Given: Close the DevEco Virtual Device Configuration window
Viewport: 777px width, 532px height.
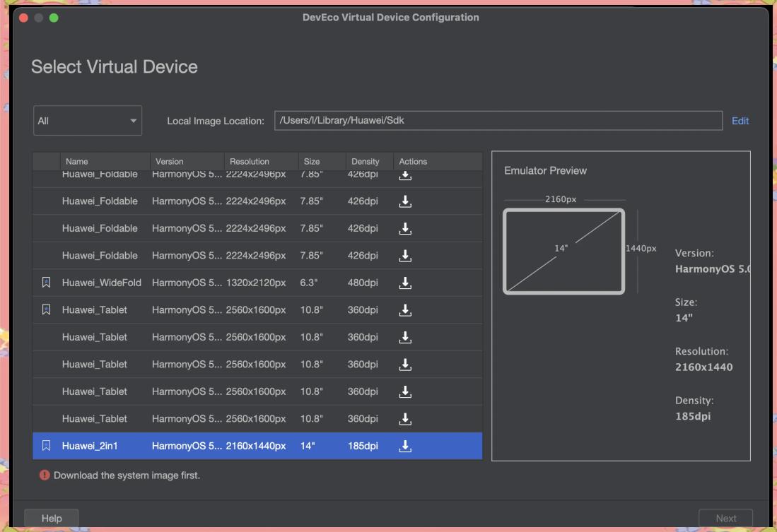Looking at the screenshot, I should point(23,18).
